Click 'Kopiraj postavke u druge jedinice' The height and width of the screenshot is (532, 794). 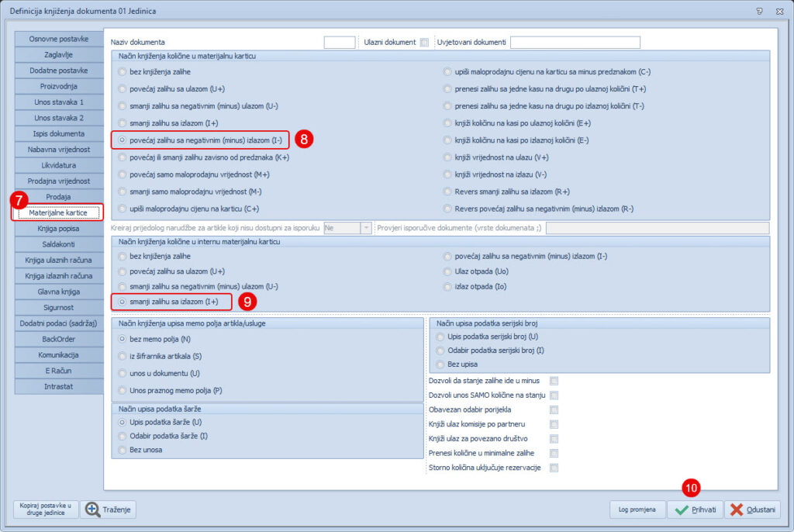click(45, 510)
